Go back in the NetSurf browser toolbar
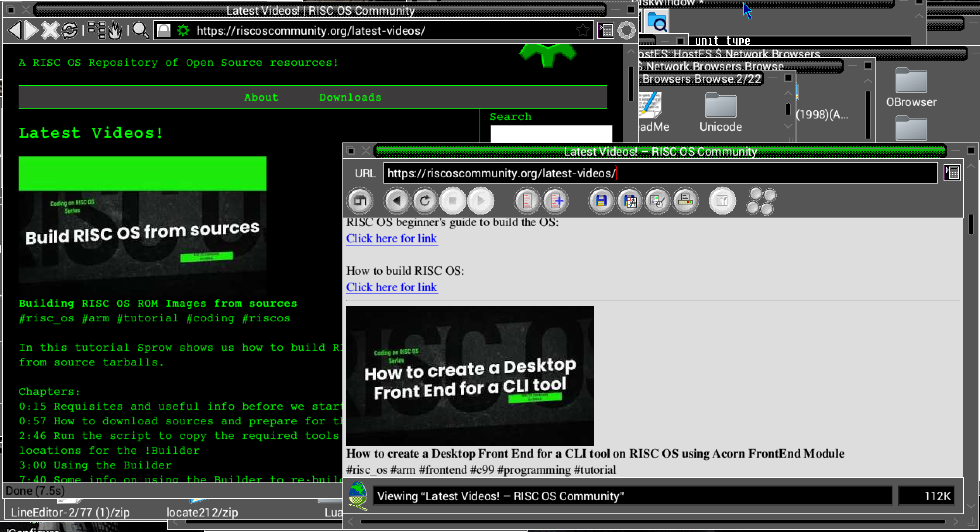 pos(15,31)
